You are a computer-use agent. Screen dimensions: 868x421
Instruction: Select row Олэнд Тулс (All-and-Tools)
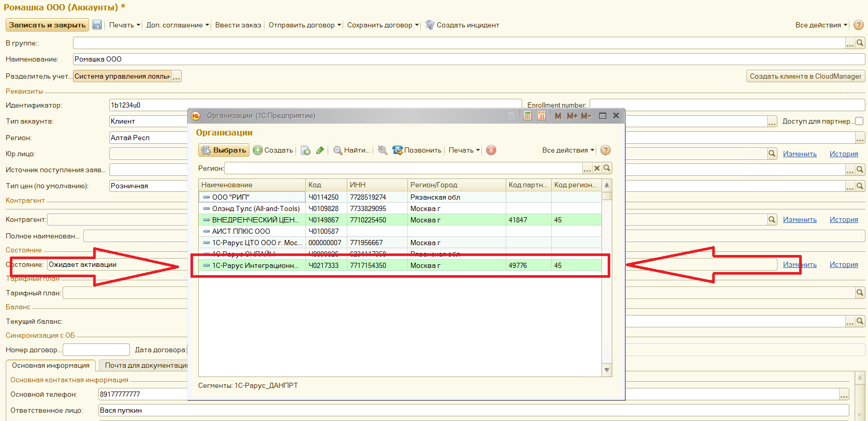point(400,208)
